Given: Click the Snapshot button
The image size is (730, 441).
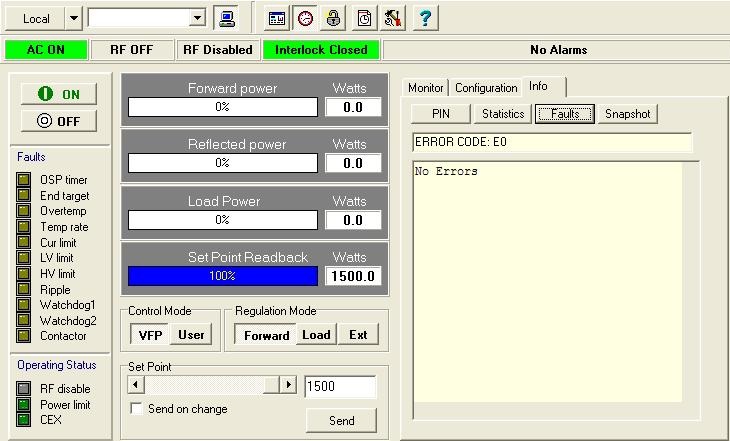Looking at the screenshot, I should point(627,114).
